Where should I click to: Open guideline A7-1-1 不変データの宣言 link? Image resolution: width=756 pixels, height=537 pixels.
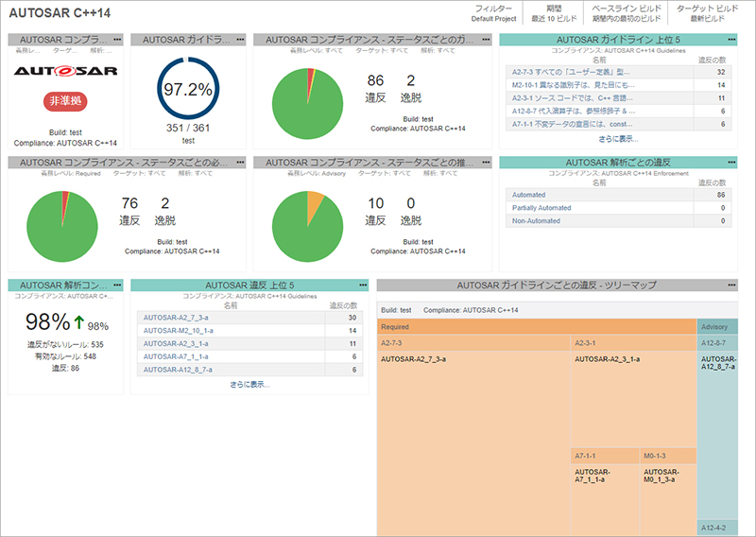point(573,124)
